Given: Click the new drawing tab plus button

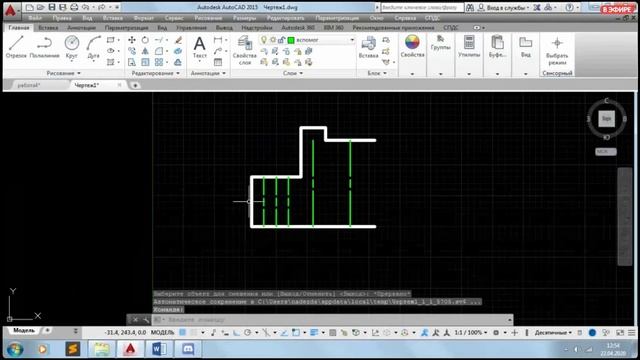Looking at the screenshot, I should [x=135, y=85].
